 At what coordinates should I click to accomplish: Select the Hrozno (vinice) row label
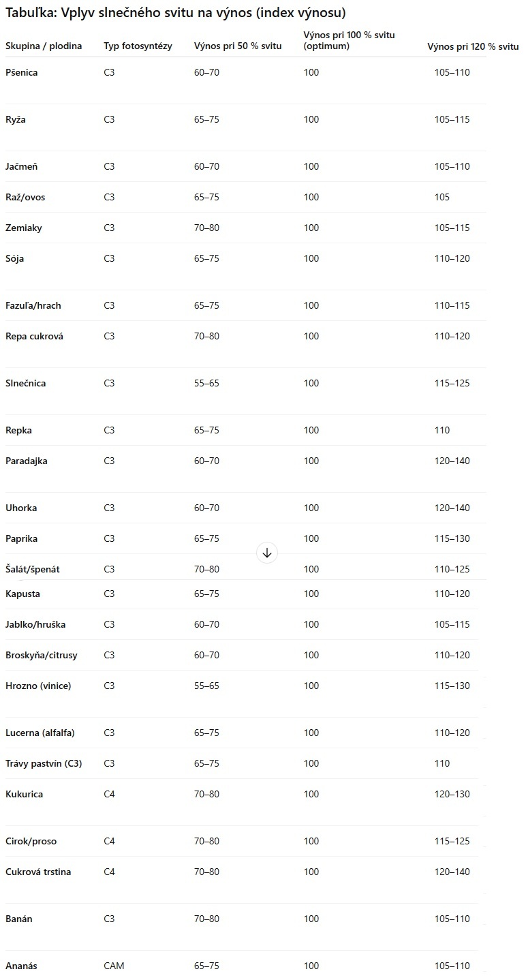pyautogui.click(x=38, y=686)
